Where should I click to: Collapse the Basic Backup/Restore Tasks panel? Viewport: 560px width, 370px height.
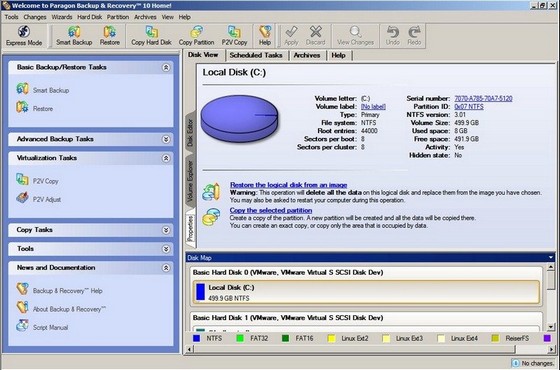tap(166, 68)
